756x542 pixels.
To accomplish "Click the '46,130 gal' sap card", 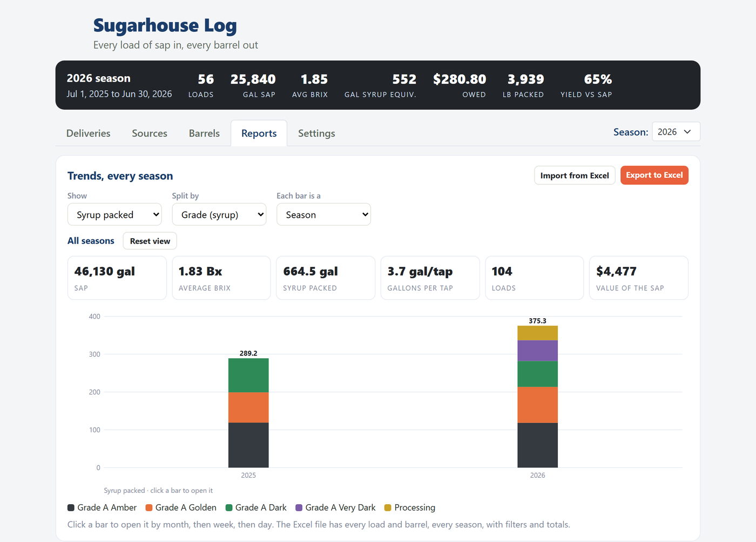I will tap(117, 278).
